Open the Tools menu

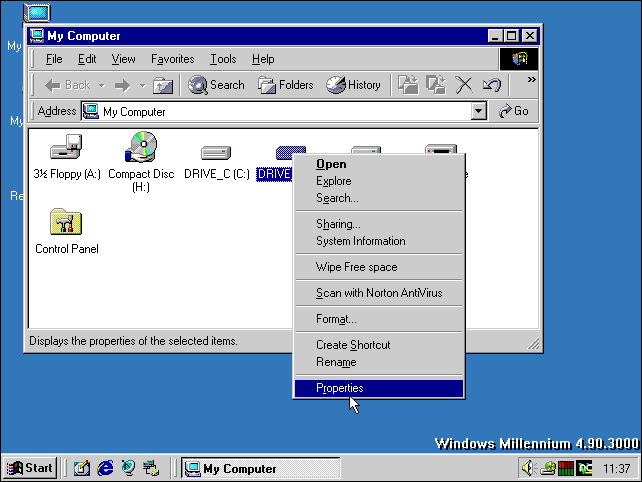(x=223, y=59)
